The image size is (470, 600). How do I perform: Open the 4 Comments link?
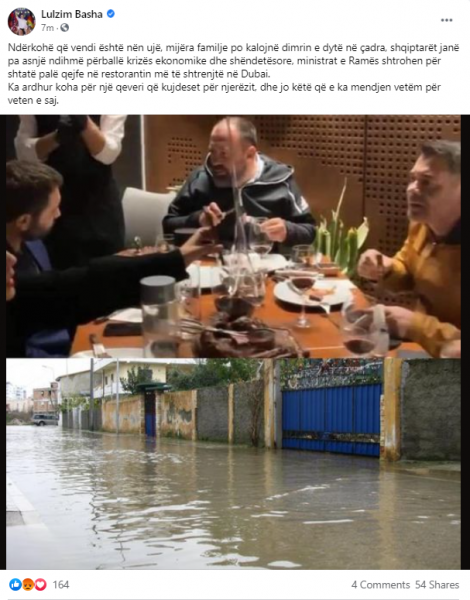pos(380,585)
